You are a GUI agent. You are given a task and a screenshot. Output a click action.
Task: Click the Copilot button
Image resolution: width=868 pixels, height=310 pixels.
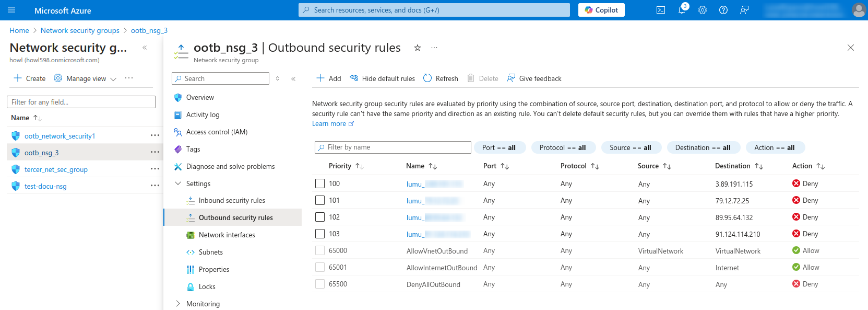click(601, 10)
